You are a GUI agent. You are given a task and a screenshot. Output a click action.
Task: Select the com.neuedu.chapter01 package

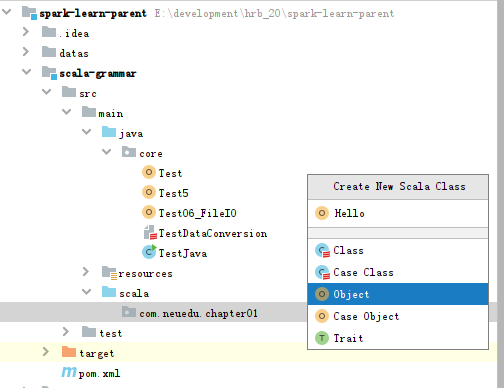pyautogui.click(x=198, y=313)
